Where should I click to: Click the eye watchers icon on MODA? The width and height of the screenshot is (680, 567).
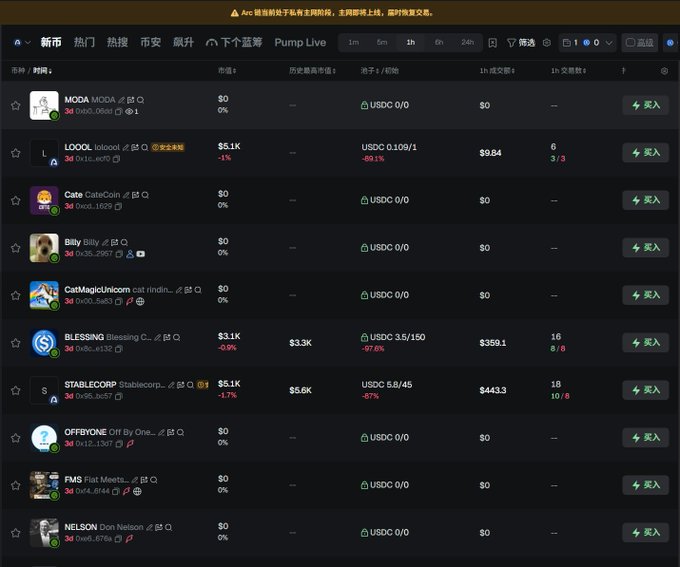(129, 111)
